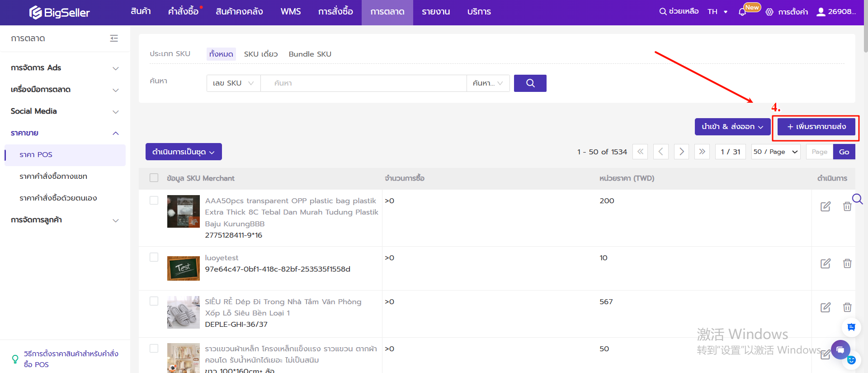Click the เพิ่มราคาขายส่ง button
This screenshot has width=868, height=373.
point(816,127)
